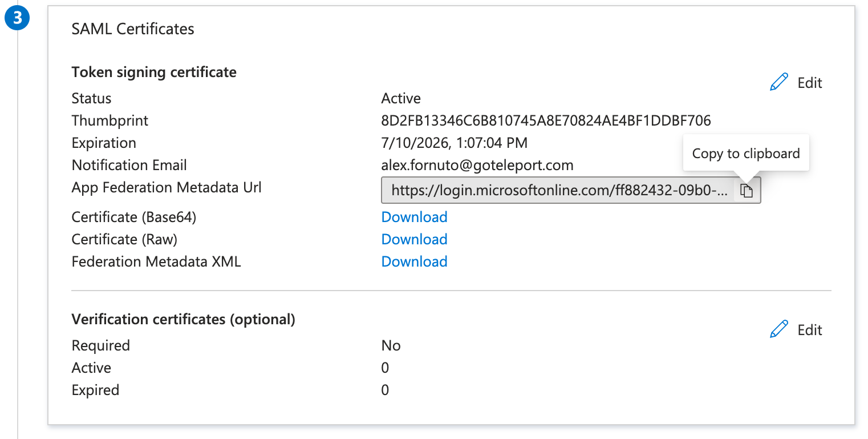Open token signing certificate editing via pencil icon

click(778, 82)
